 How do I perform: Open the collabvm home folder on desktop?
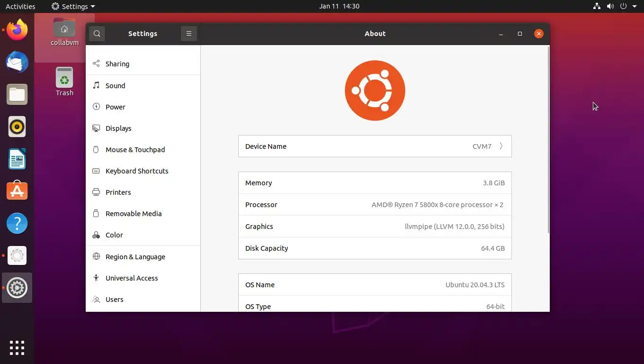click(x=64, y=32)
